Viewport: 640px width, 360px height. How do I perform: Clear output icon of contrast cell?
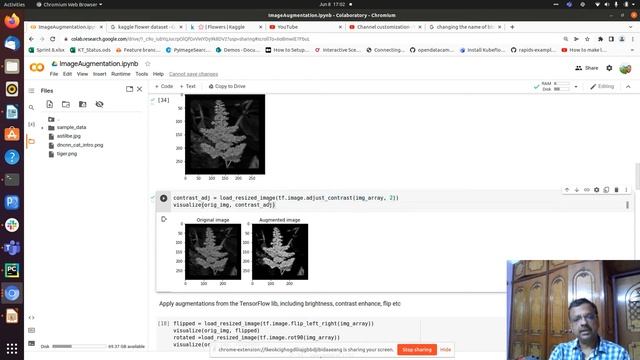point(164,220)
